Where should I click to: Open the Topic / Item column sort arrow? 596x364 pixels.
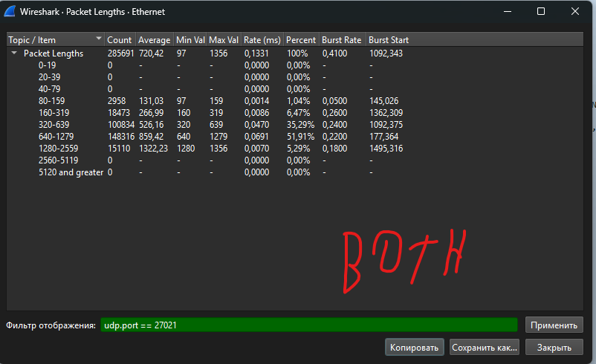tap(99, 39)
